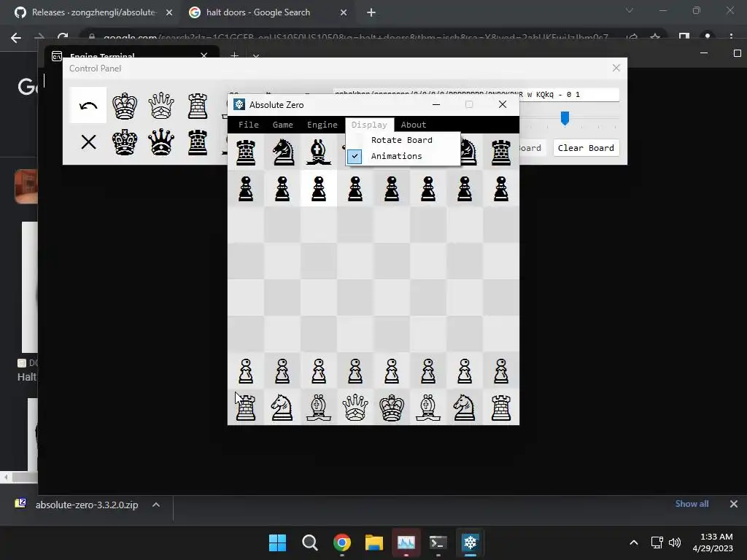747x560 pixels.
Task: Open the absolute-zero-3.3.2.0.zip download
Action: pos(87,505)
